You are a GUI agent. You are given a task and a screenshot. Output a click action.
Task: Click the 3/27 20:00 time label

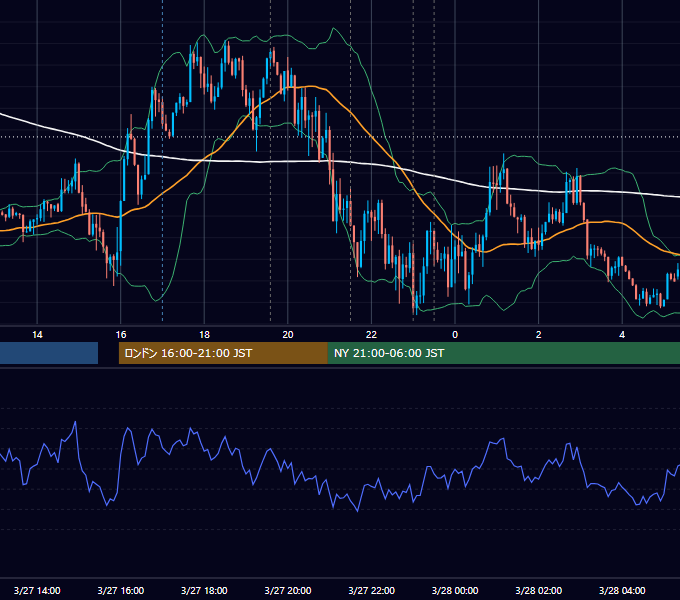pyautogui.click(x=288, y=590)
